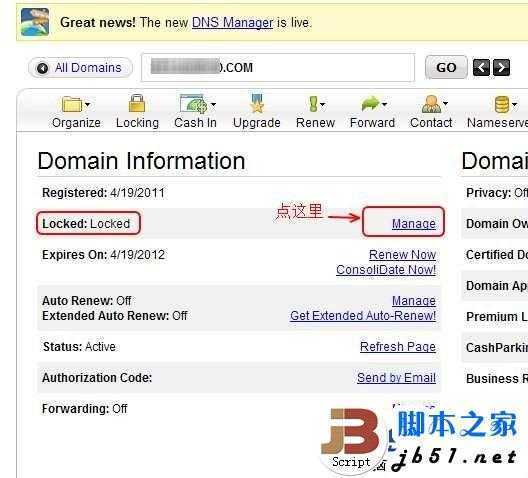Click the domain name search field
528x478 pixels.
coord(278,68)
